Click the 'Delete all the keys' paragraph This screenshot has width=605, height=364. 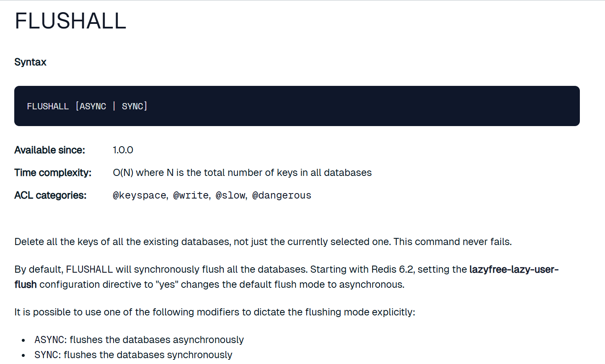tap(263, 242)
